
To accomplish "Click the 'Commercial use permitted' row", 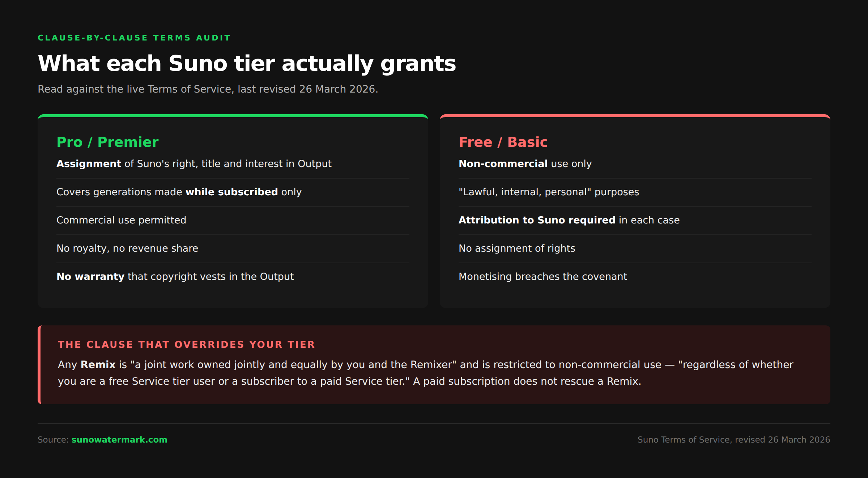I will 233,220.
